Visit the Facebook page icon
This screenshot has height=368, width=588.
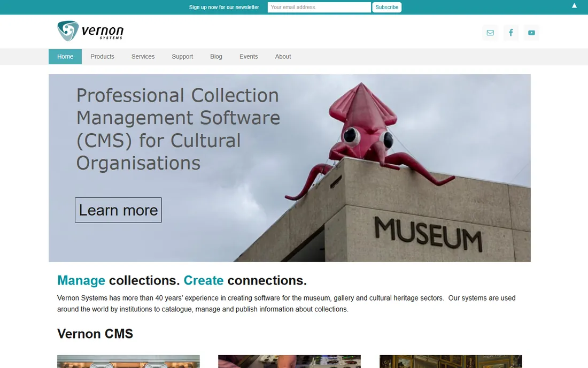coord(510,33)
